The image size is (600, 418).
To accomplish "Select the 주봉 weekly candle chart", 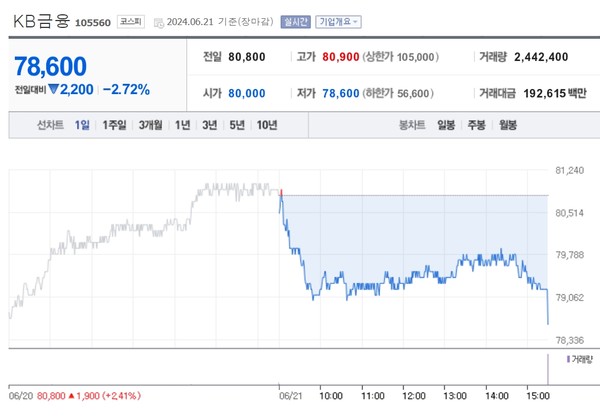I will 477,125.
